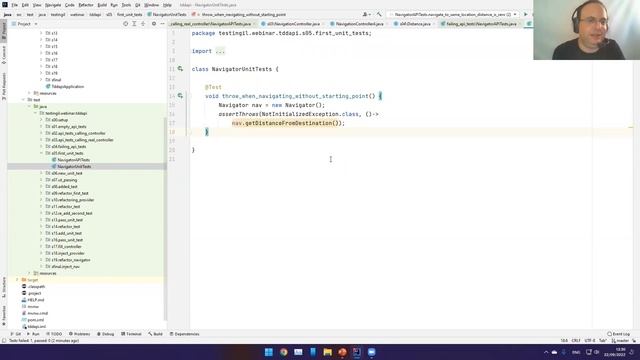Click the Windows Start button on taskbar
This screenshot has height=360, width=640.
(269, 352)
